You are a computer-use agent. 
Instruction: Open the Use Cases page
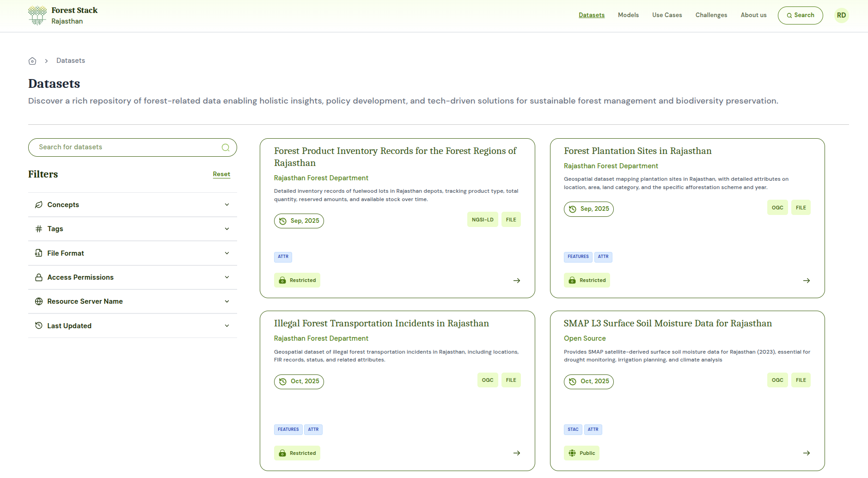667,15
